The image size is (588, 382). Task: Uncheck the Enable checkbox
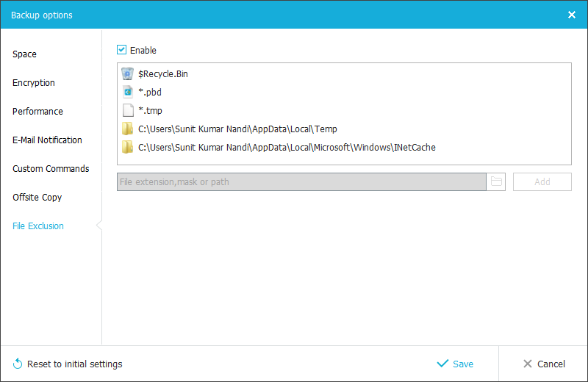122,50
